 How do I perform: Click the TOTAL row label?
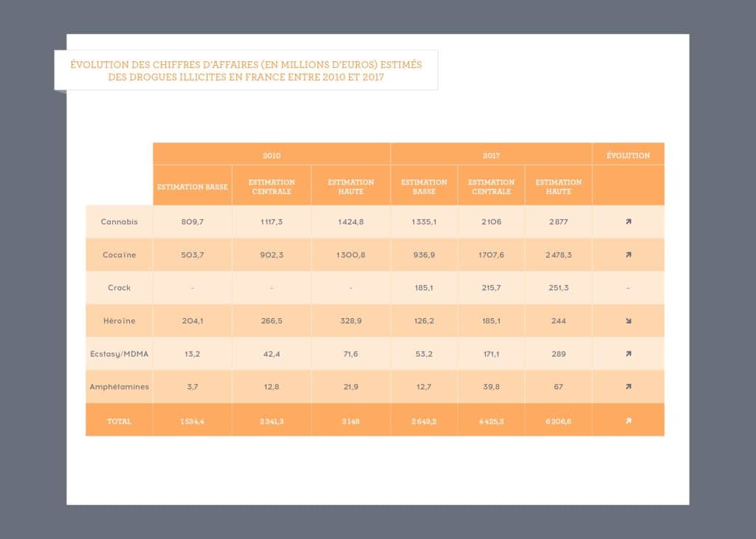tap(119, 421)
